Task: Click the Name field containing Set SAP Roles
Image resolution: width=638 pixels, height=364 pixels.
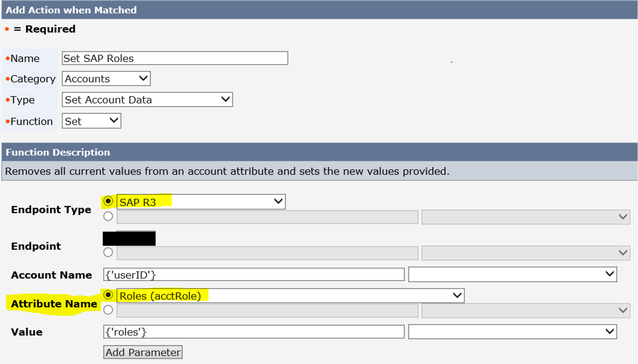Action: tap(175, 58)
